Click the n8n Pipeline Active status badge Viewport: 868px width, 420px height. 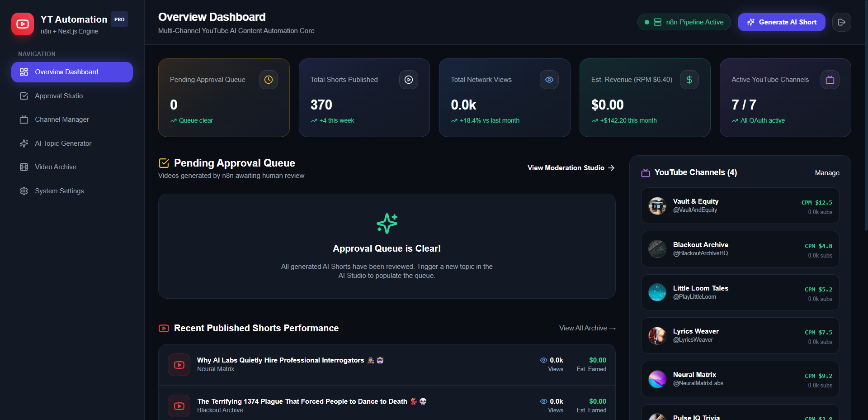pos(684,22)
